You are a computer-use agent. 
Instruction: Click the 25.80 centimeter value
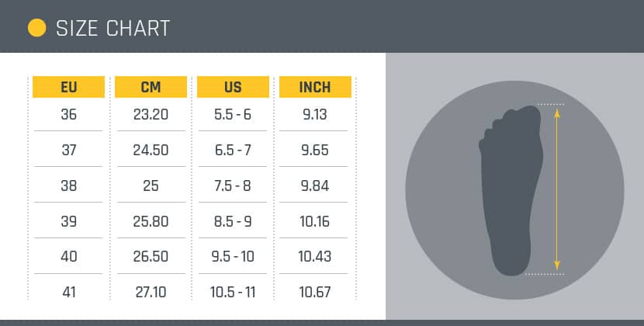pos(151,221)
